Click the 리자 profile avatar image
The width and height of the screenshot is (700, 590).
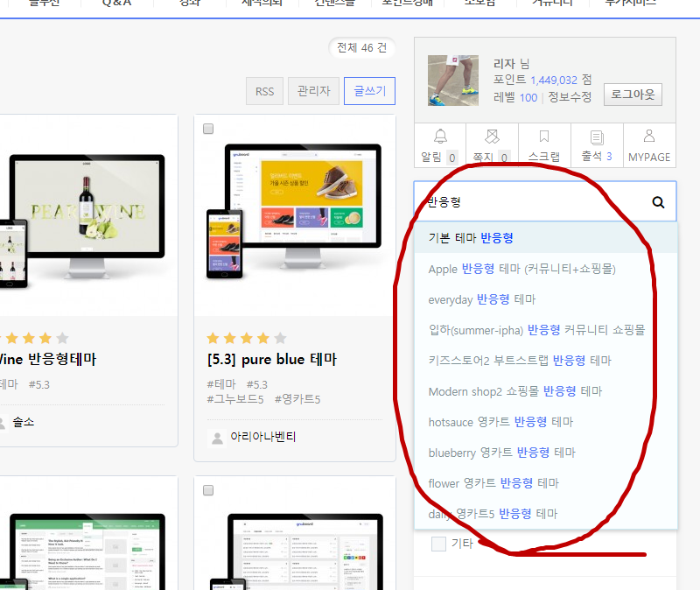453,81
